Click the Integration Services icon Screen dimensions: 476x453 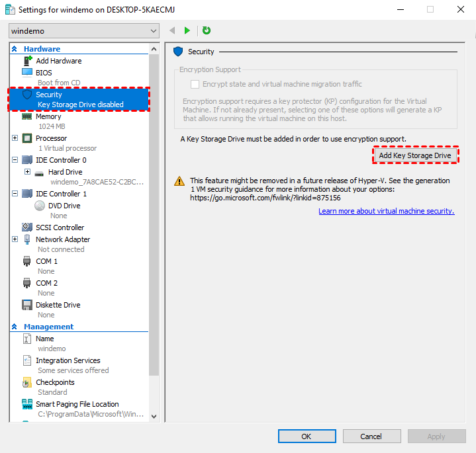click(x=27, y=360)
